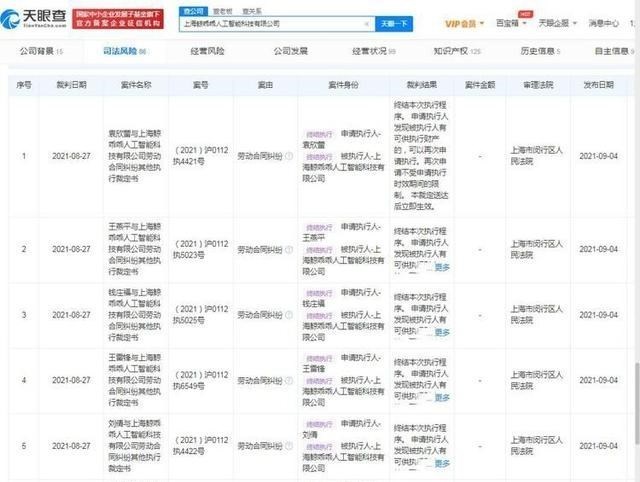Click the 裁判结果 column header
The image size is (640, 482).
[422, 85]
